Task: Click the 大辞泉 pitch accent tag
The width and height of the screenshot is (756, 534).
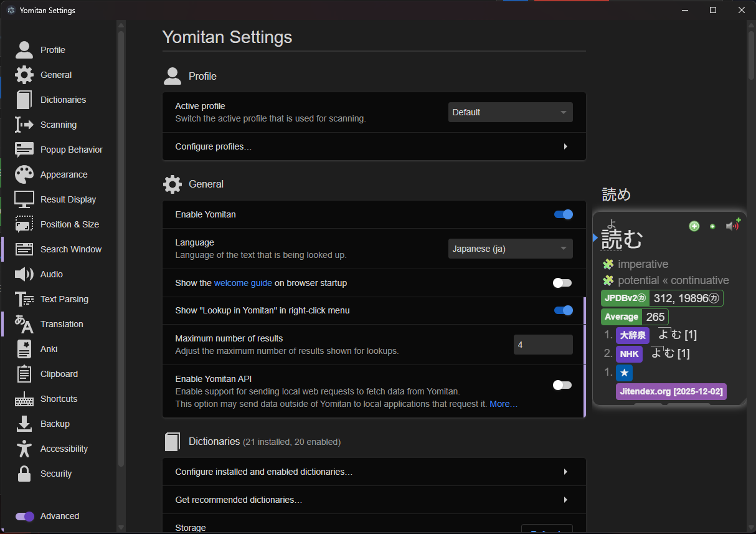Action: coord(633,335)
